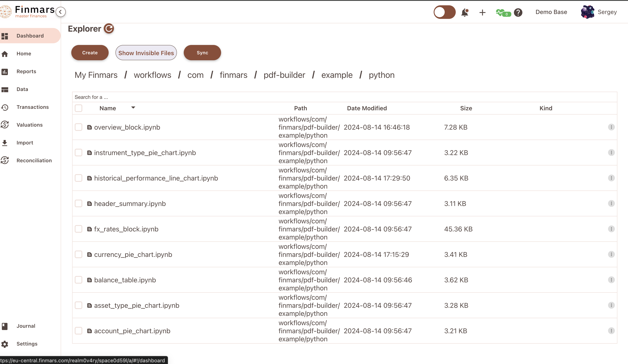This screenshot has height=364, width=628.
Task: Check the box for instrument_type_pie_chart.ipynb
Action: [78, 153]
